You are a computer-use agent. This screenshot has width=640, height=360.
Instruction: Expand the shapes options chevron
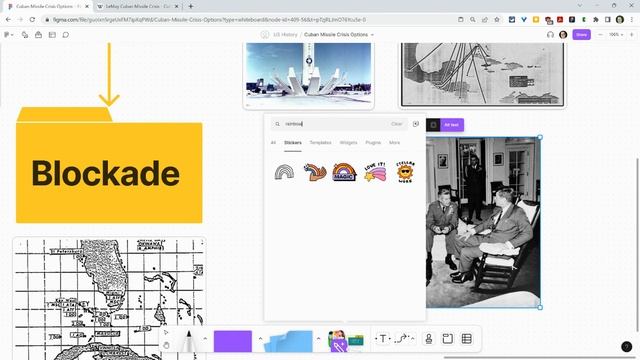coord(260,338)
